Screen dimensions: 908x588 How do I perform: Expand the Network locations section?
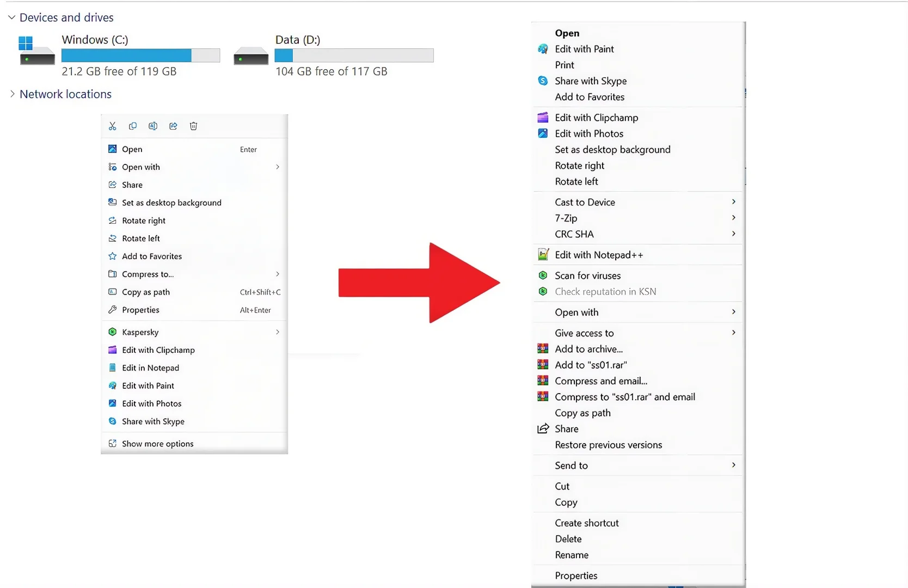pyautogui.click(x=12, y=94)
